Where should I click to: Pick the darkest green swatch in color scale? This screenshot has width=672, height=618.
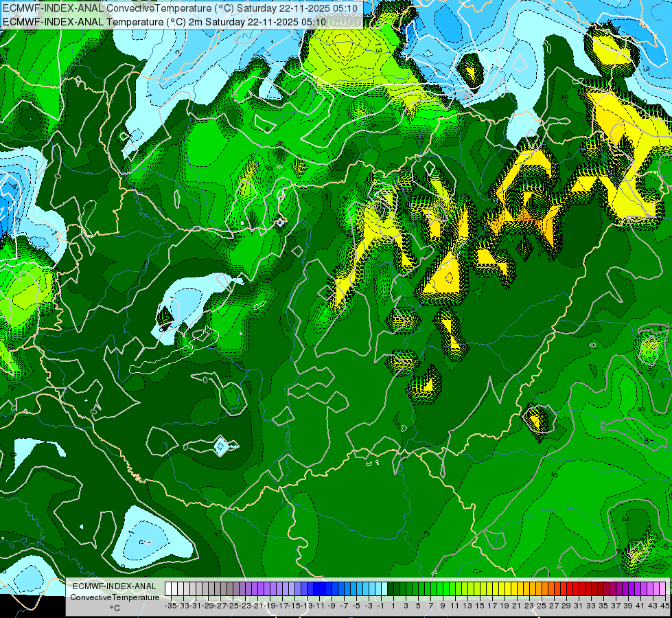(x=391, y=589)
